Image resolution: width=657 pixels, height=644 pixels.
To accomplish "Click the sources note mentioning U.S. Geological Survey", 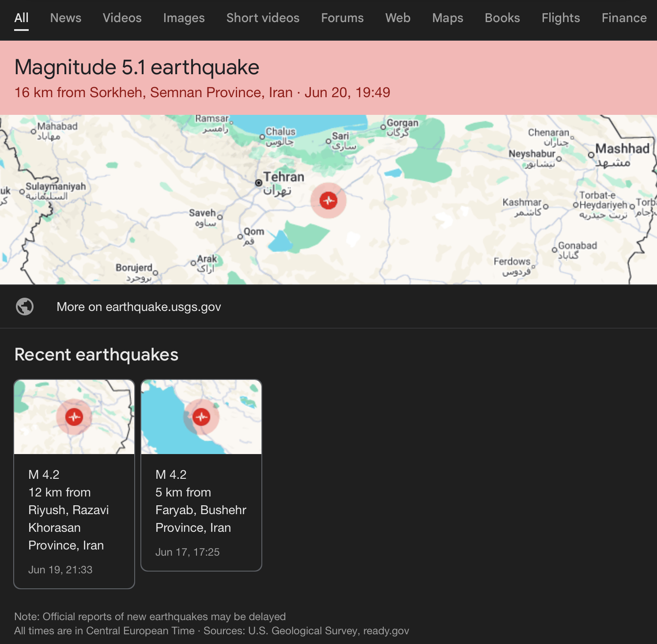I will pyautogui.click(x=211, y=631).
